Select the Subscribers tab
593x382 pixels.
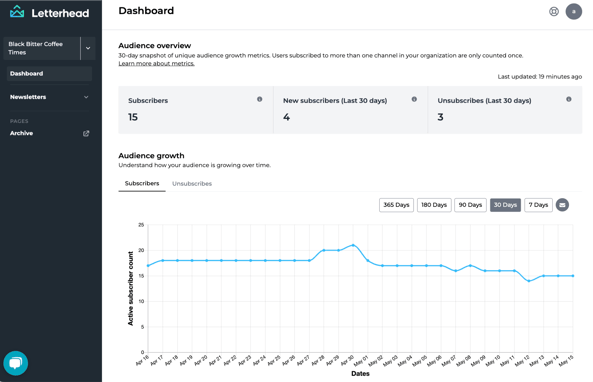(x=142, y=183)
